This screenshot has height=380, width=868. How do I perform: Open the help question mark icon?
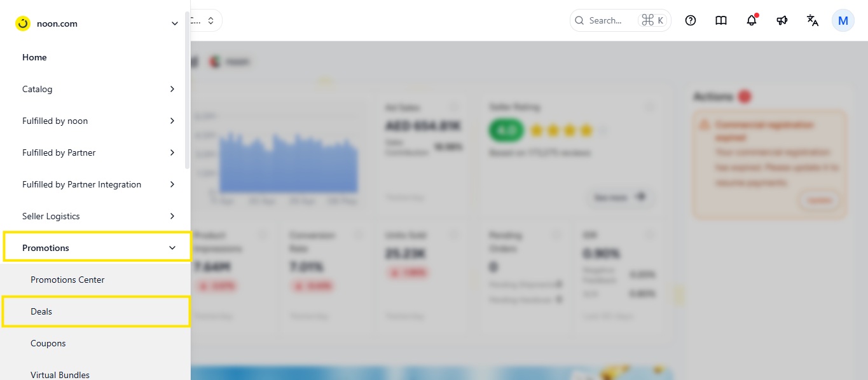[691, 20]
